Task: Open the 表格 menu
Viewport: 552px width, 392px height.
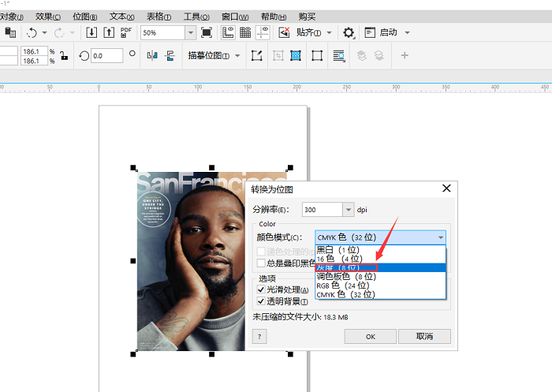Action: pyautogui.click(x=159, y=17)
